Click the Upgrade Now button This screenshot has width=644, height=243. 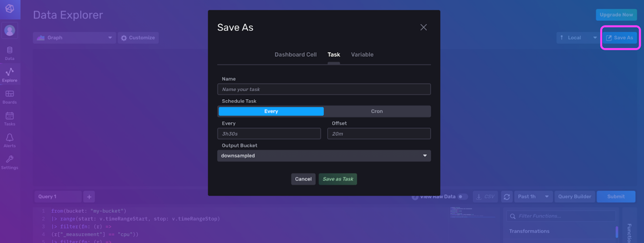tap(616, 15)
